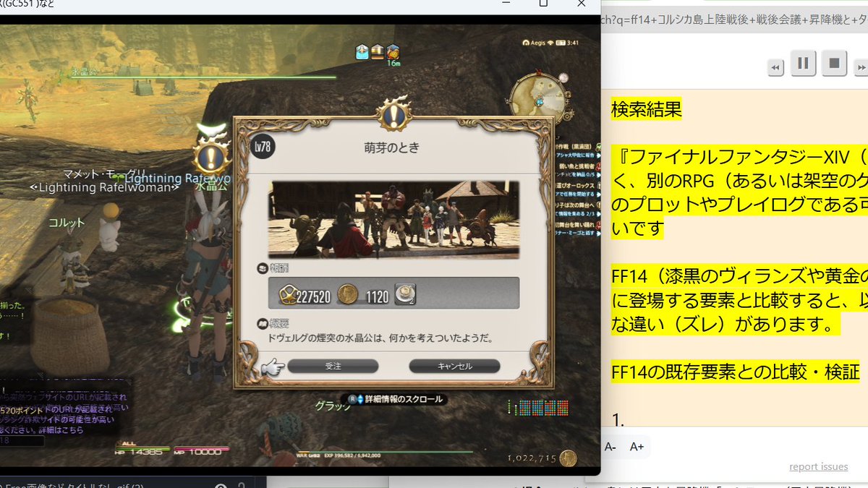
Task: Pause the text reader playback
Action: coord(803,63)
